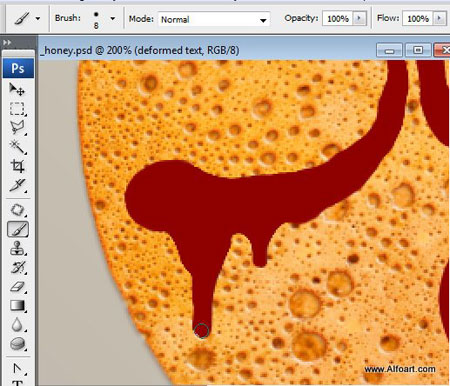Open the Opacity slider arrow

point(359,18)
